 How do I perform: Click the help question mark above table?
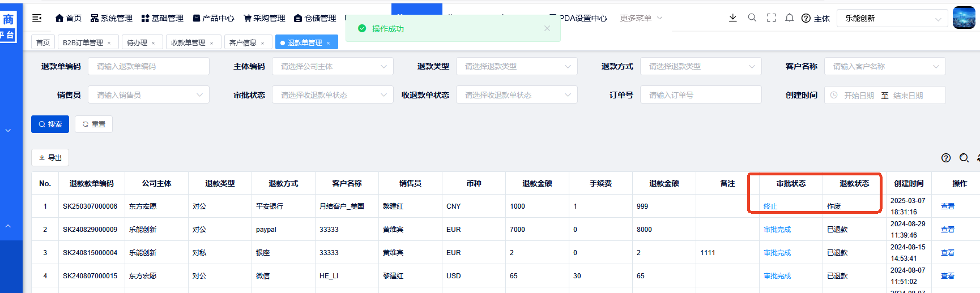click(945, 158)
